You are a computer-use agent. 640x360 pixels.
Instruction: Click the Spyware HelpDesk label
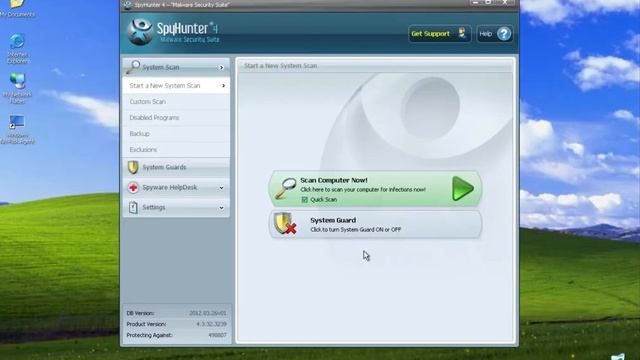(x=170, y=187)
